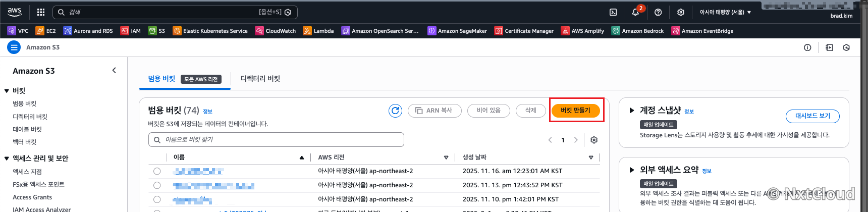
Task: Collapse the 액세스 관리 및 보안 section
Action: [x=7, y=158]
